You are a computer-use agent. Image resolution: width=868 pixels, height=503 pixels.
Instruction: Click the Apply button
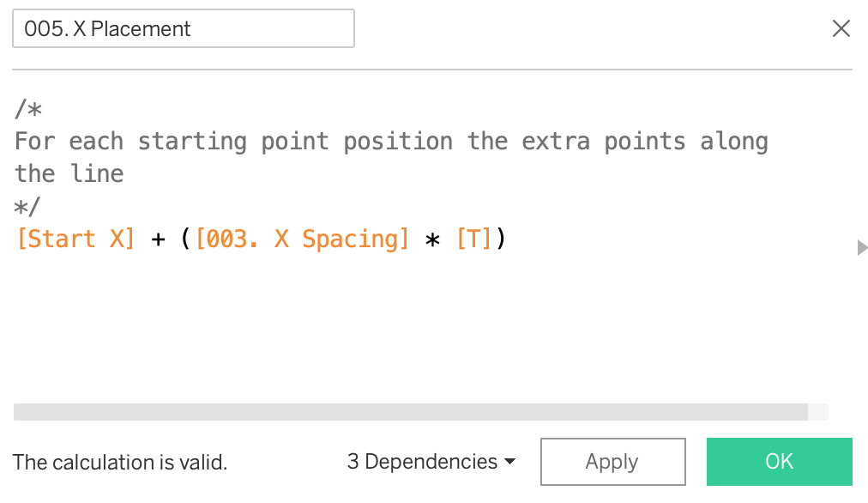(x=612, y=462)
